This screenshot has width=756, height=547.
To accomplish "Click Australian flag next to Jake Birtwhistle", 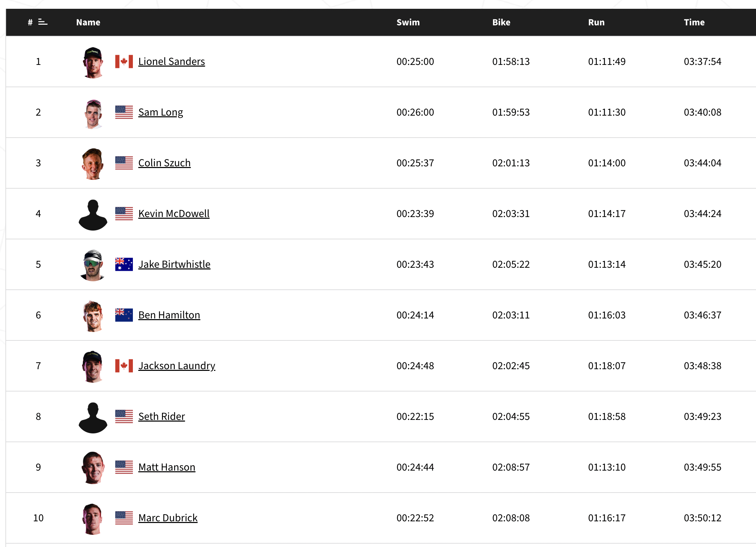I will click(x=124, y=264).
